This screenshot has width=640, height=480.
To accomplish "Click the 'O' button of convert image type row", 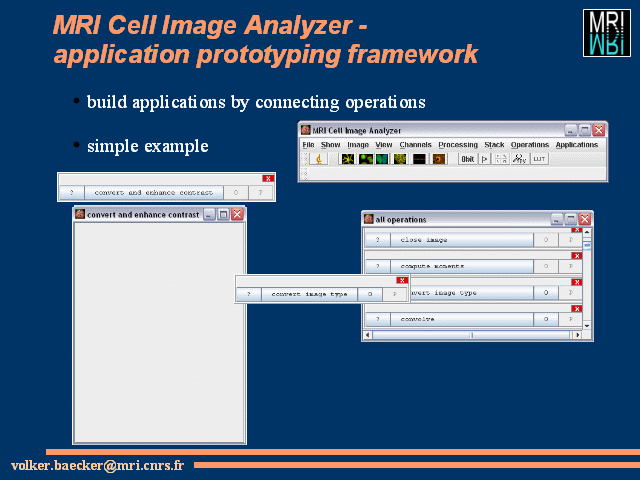I will (x=546, y=293).
